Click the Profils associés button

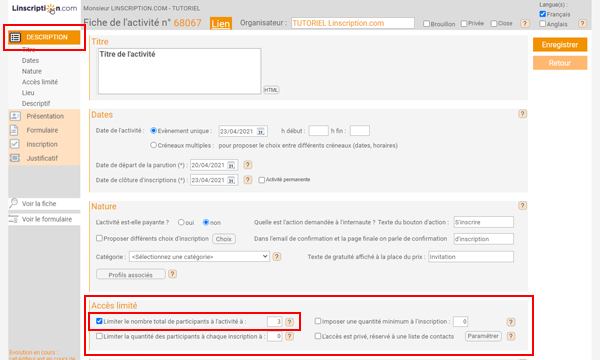pos(130,275)
